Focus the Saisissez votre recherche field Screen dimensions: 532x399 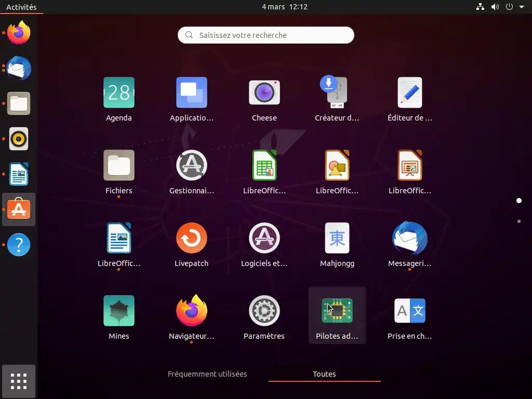(265, 35)
